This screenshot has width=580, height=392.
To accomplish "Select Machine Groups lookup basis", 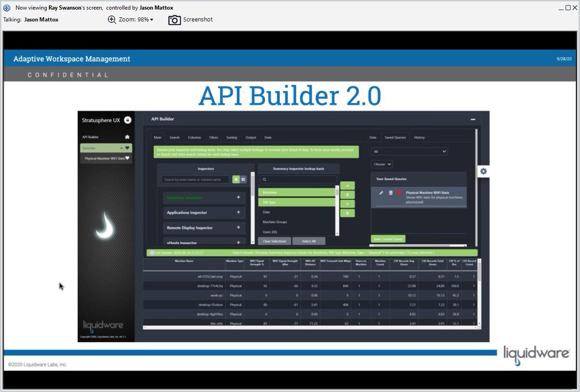I will point(296,222).
